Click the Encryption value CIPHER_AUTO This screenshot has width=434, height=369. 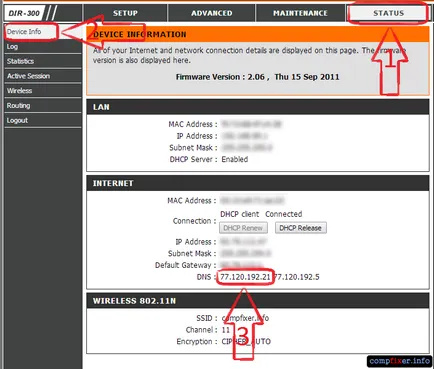click(x=246, y=342)
